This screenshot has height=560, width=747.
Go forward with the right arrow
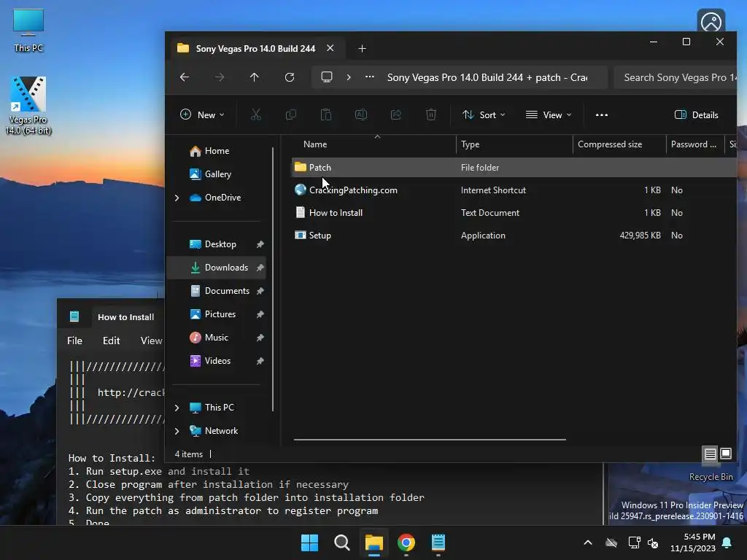point(219,77)
